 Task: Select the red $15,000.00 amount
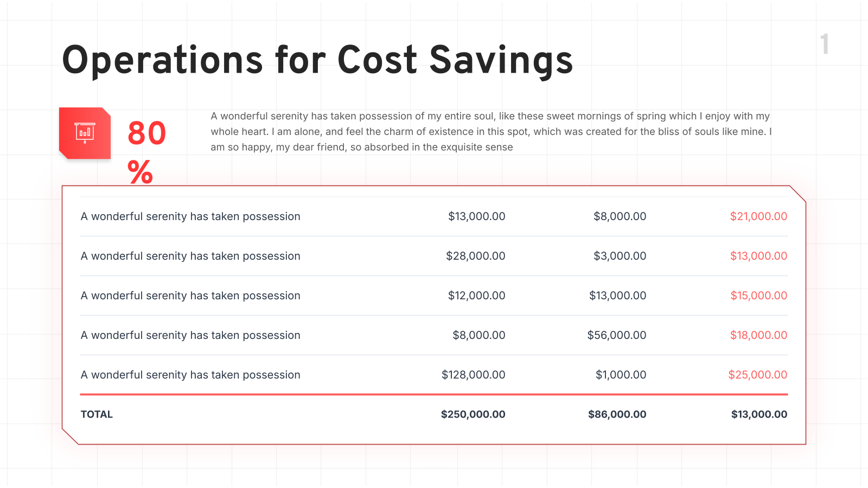[758, 296]
